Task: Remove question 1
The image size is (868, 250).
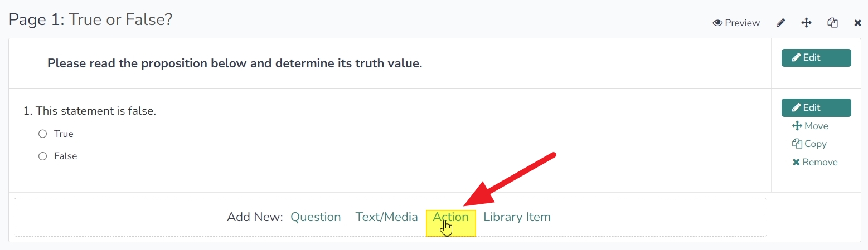Action: click(x=815, y=162)
